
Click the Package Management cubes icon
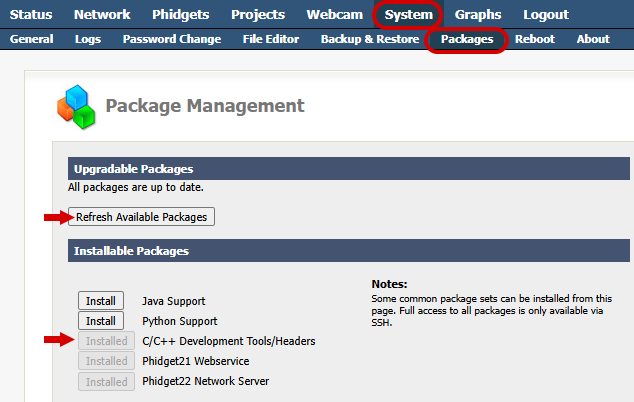76,107
